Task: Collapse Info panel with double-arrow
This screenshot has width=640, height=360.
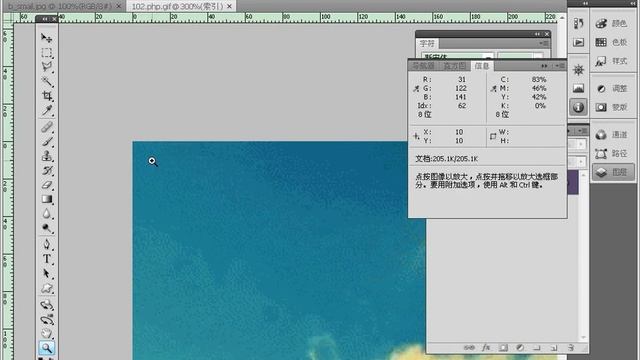Action: 544,66
